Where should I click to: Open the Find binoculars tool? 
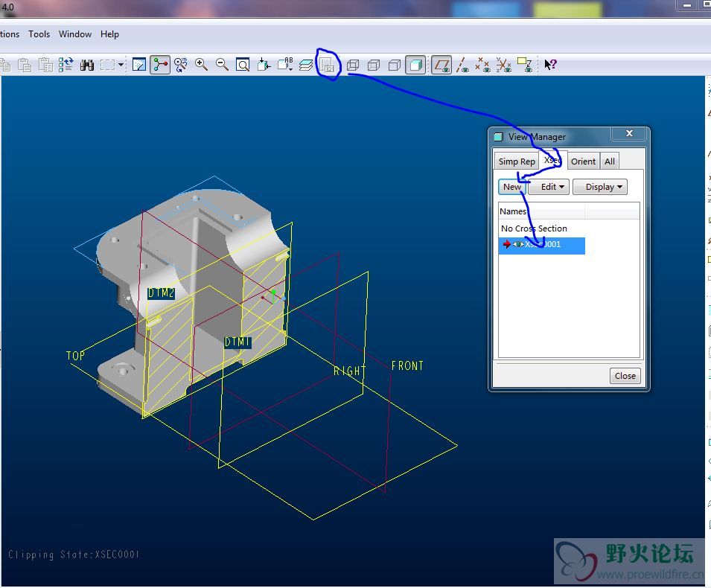tap(87, 65)
